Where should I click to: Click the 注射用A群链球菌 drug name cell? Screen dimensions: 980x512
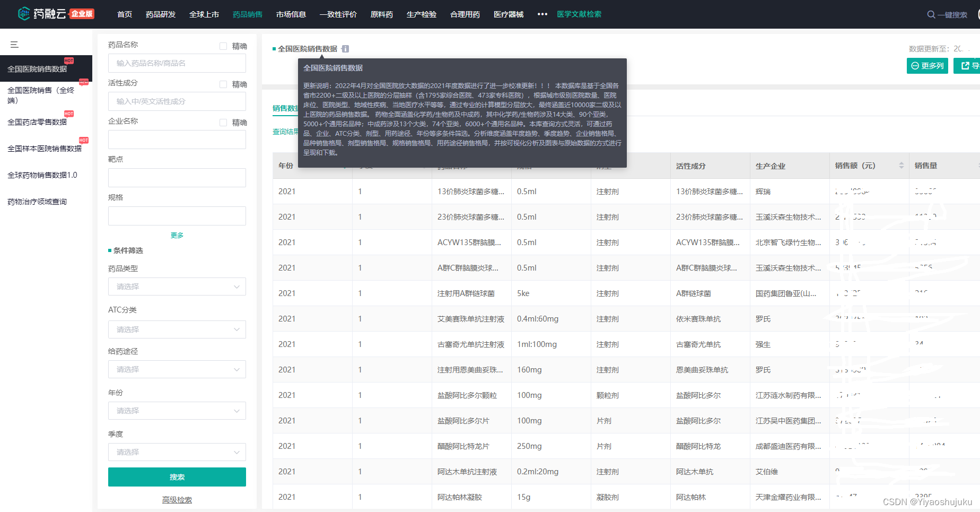pyautogui.click(x=466, y=293)
